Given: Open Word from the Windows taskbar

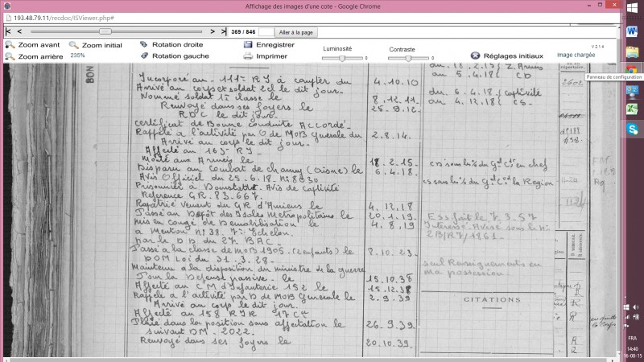Looking at the screenshot, I should pyautogui.click(x=632, y=31).
